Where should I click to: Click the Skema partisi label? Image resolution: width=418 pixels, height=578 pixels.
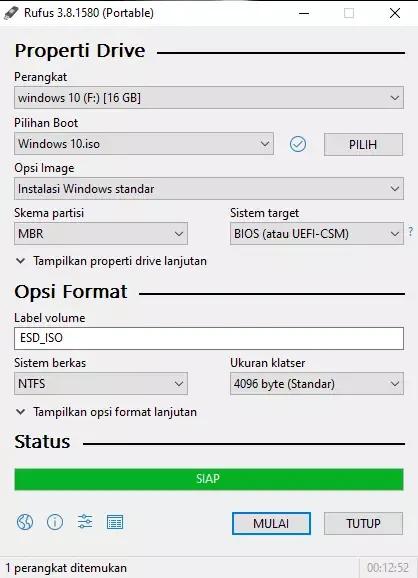[49, 213]
